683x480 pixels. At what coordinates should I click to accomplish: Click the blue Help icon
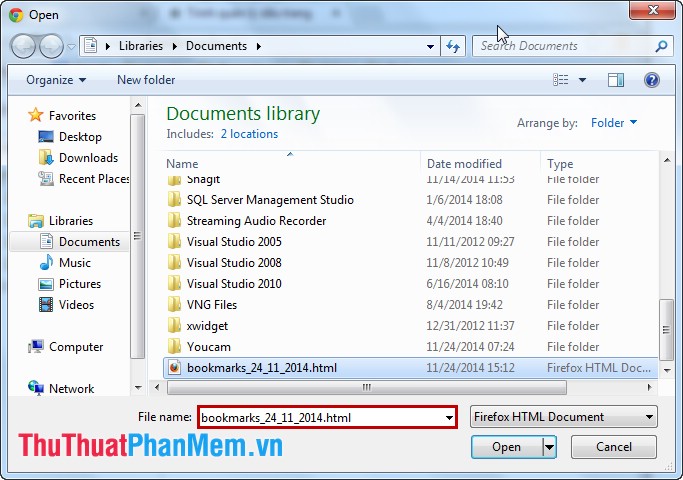pyautogui.click(x=652, y=80)
